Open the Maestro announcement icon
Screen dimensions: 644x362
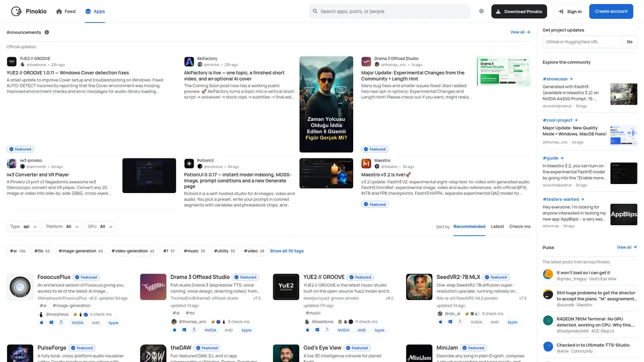(x=366, y=163)
